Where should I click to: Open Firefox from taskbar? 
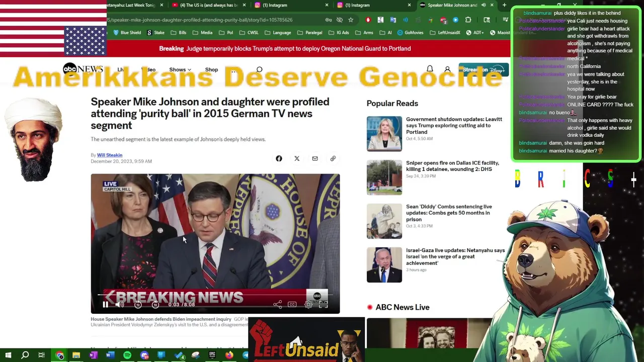[229, 355]
